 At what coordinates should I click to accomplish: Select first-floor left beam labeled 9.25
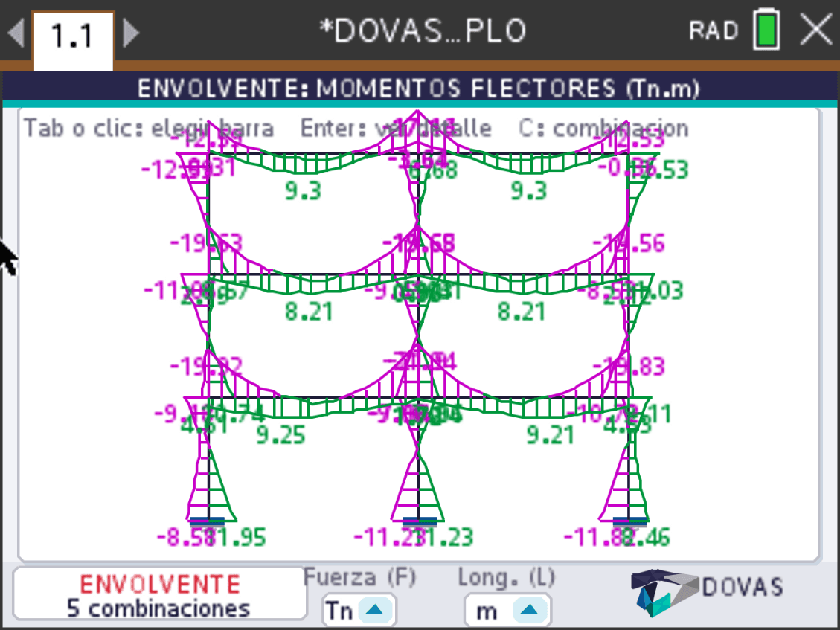click(313, 397)
